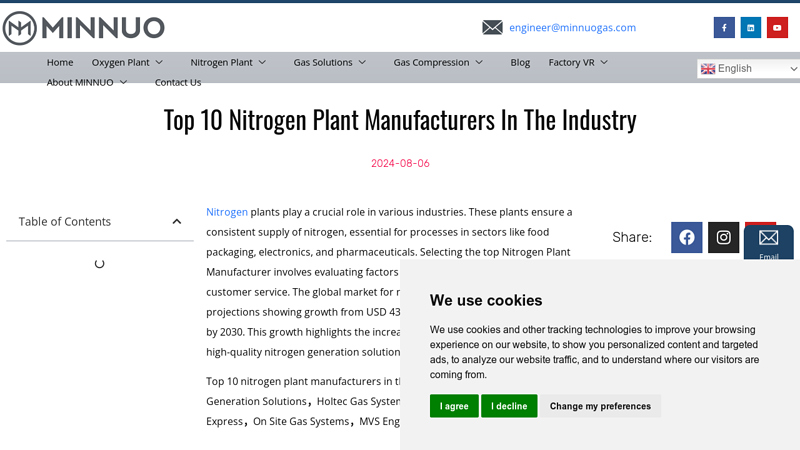Go to the Home menu item
Screen dimensions: 800x450
60,62
